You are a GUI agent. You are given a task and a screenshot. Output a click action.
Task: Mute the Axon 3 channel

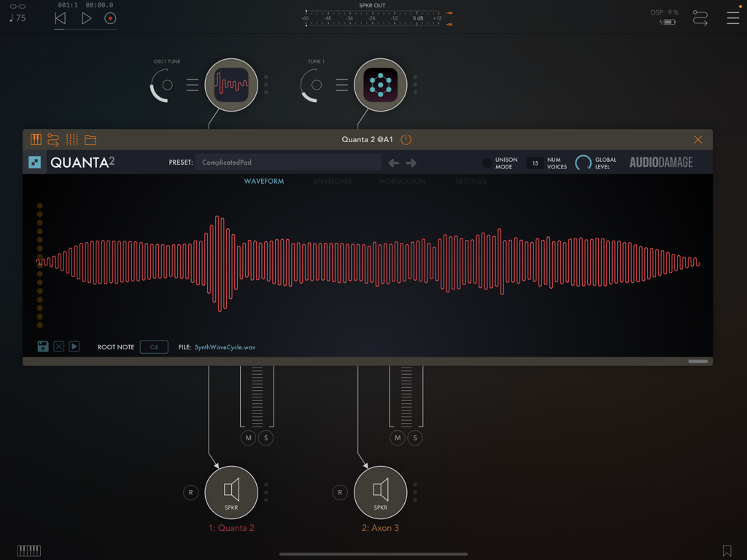click(x=398, y=438)
